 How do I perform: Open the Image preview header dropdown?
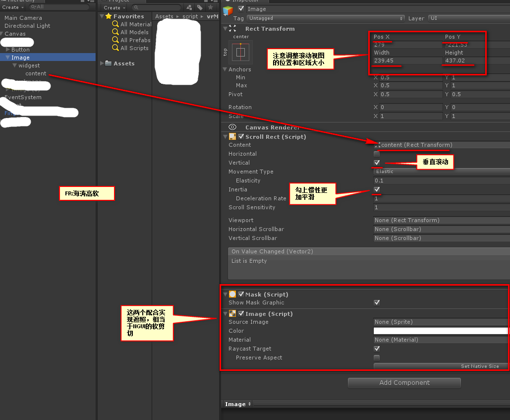237,404
